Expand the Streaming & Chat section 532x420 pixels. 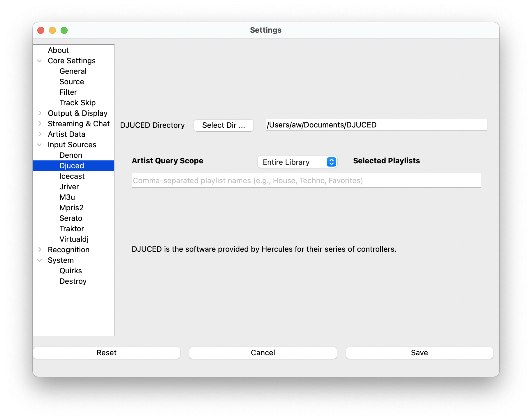click(x=40, y=123)
